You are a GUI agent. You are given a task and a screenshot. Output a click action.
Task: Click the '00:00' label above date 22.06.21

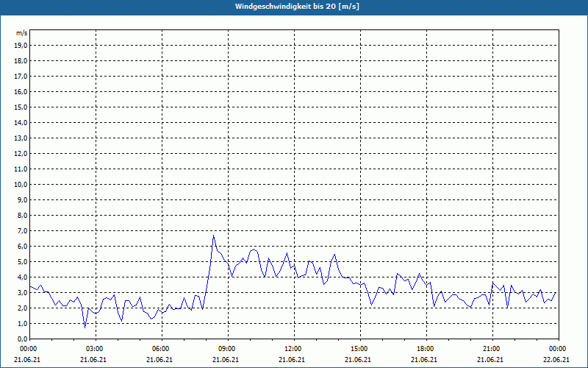556,349
